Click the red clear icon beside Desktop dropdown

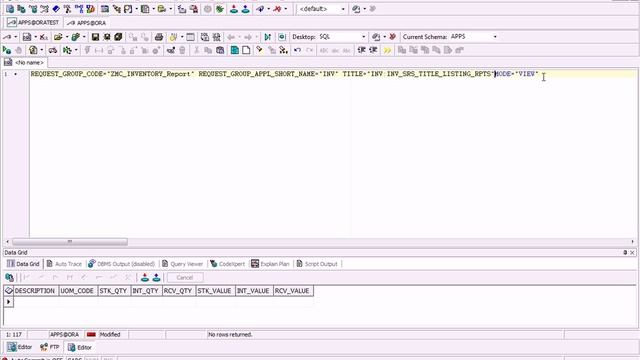[392, 37]
